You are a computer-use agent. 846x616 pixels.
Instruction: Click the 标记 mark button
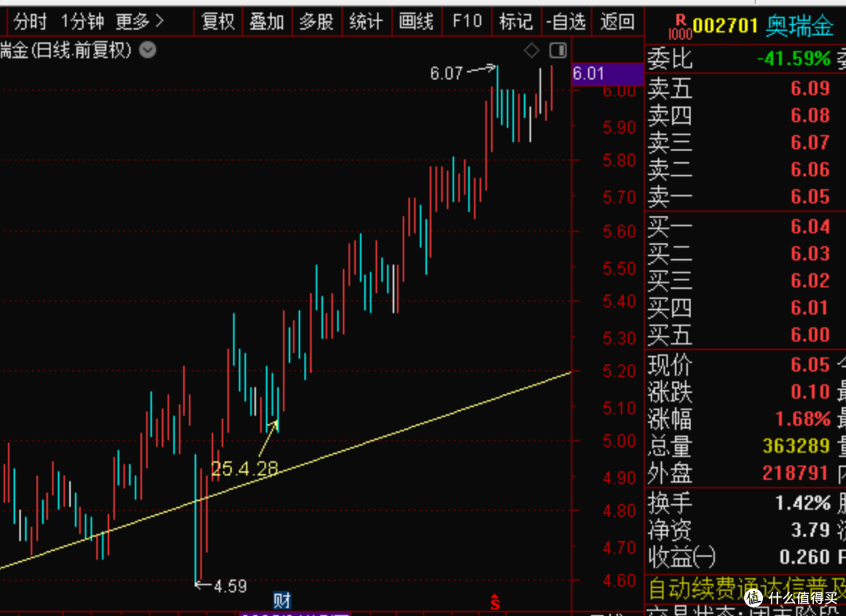point(516,22)
